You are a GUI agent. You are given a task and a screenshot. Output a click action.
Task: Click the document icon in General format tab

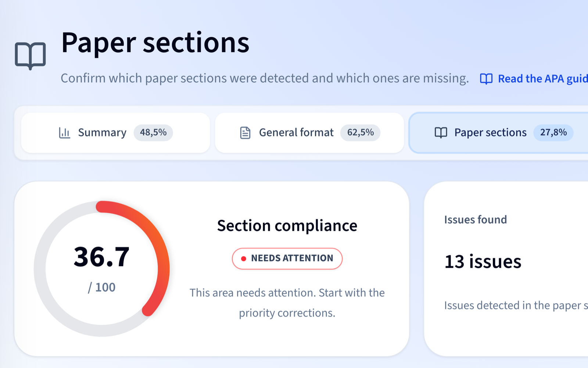click(x=245, y=133)
